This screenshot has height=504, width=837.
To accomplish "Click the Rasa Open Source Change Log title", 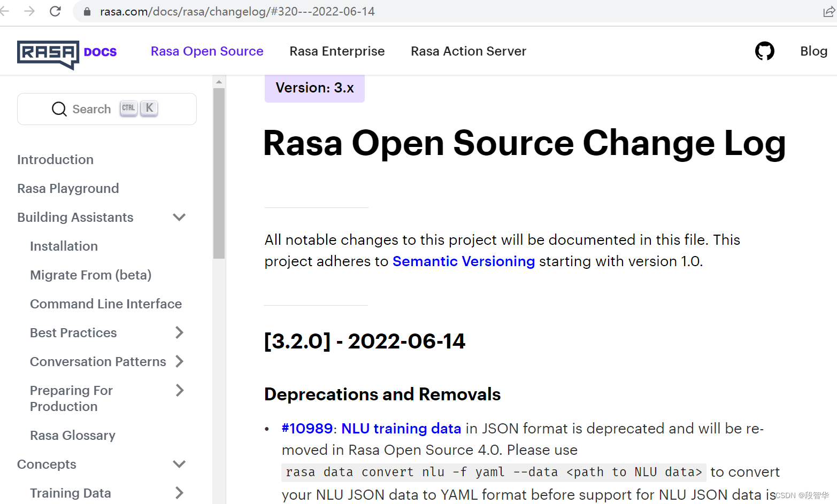I will [x=525, y=144].
